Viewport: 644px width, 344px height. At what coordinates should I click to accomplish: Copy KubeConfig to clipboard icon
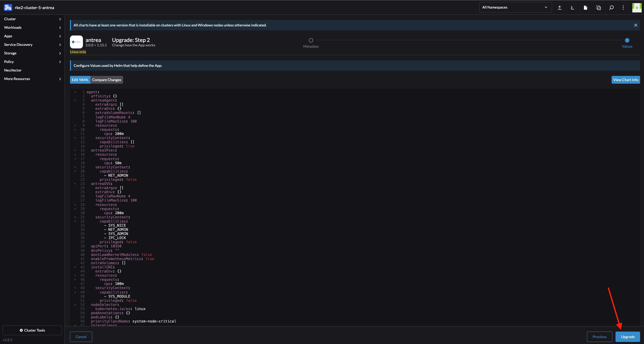[x=598, y=8]
